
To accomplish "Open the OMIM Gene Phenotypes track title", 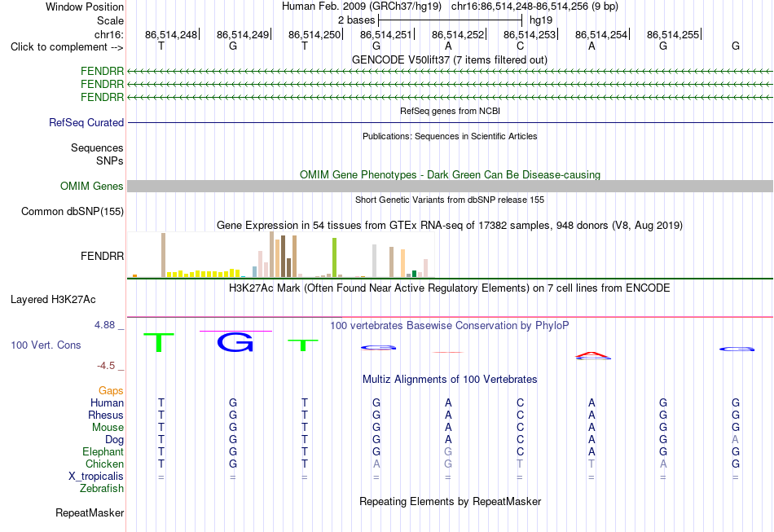I will tap(450, 174).
